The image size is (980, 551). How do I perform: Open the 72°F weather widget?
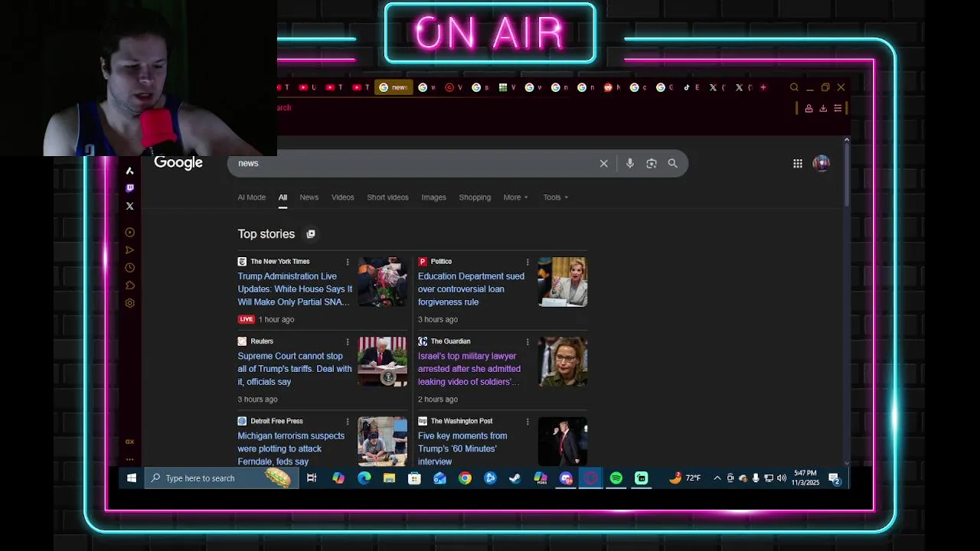point(684,478)
